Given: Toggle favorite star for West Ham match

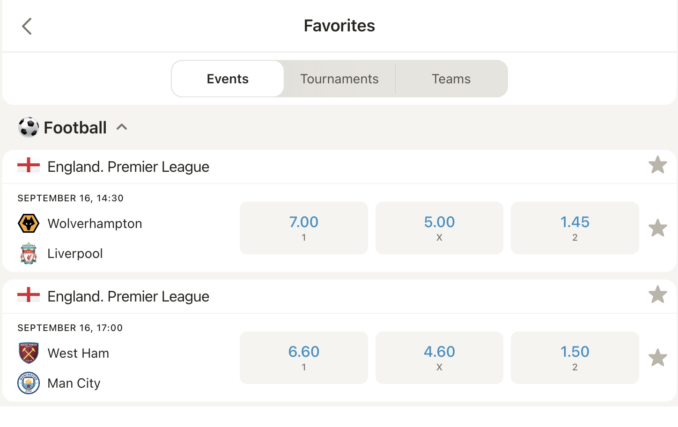Looking at the screenshot, I should pyautogui.click(x=657, y=358).
